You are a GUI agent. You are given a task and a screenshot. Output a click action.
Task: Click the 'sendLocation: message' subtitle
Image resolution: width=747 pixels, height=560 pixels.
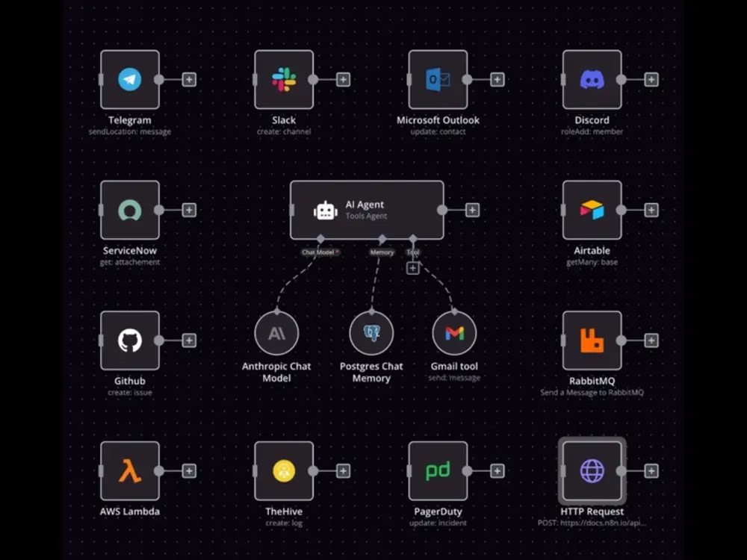click(x=129, y=132)
